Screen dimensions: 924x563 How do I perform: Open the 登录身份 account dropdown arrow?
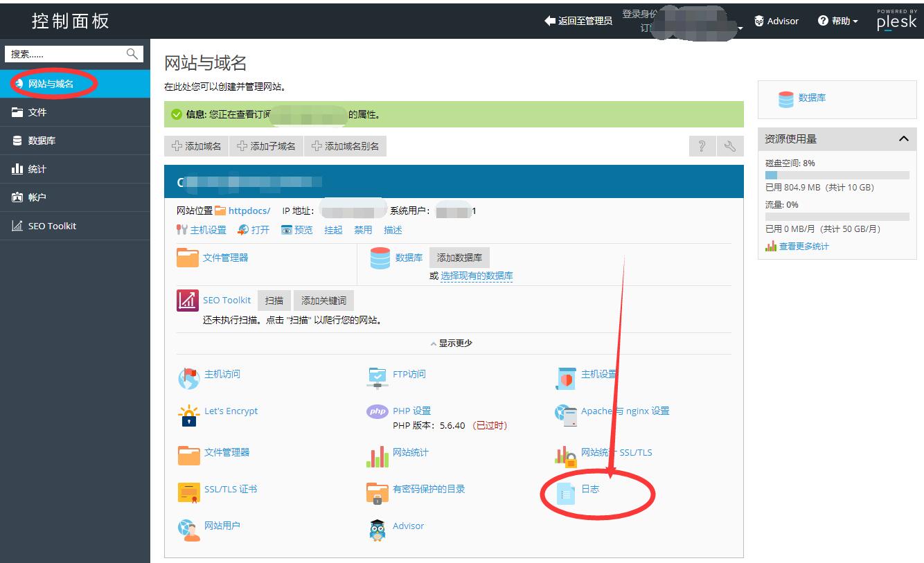tap(740, 28)
